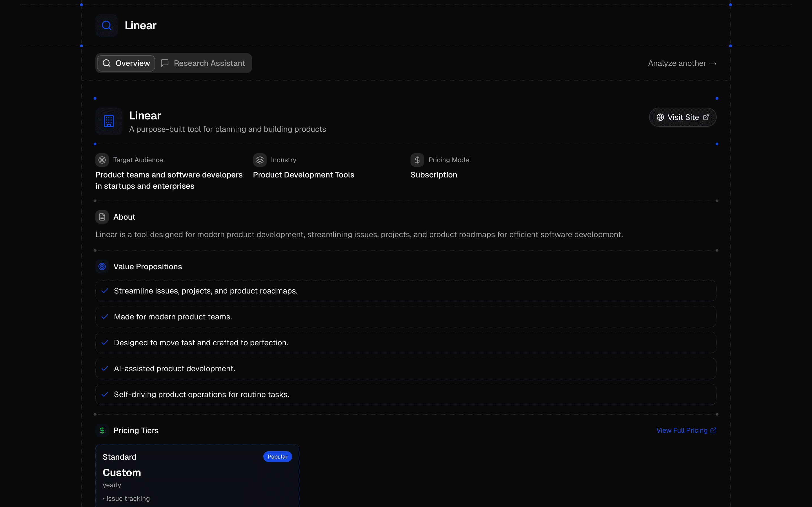This screenshot has width=812, height=507.
Task: Click the layered stack icon beside Industry
Action: click(x=259, y=160)
